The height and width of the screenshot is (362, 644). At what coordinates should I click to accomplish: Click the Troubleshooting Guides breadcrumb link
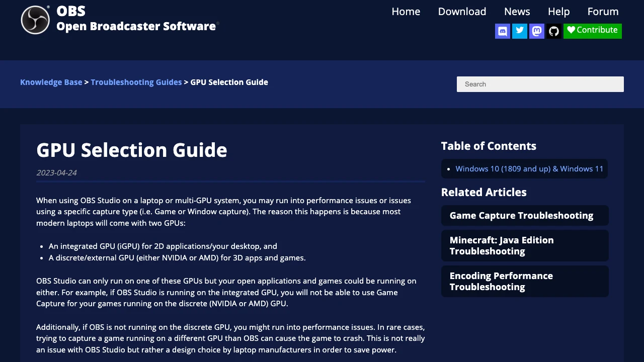point(136,82)
